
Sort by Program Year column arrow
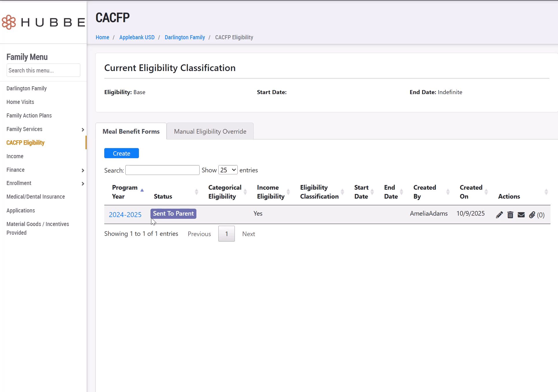coord(142,191)
